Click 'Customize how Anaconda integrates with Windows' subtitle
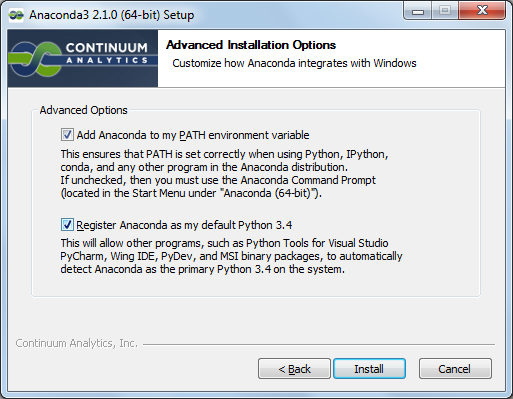The height and width of the screenshot is (399, 513). [x=294, y=63]
